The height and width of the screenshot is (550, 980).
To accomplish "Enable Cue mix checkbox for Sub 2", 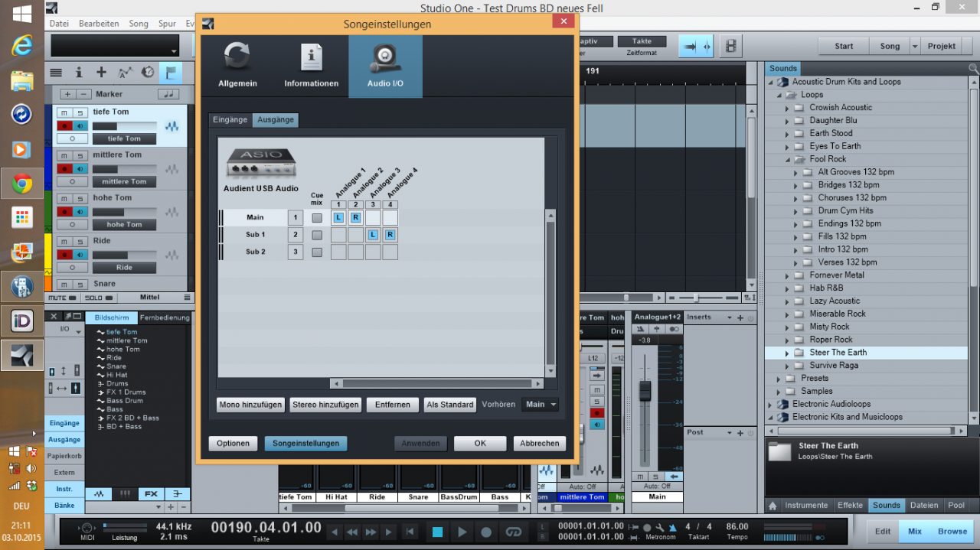I will point(317,252).
